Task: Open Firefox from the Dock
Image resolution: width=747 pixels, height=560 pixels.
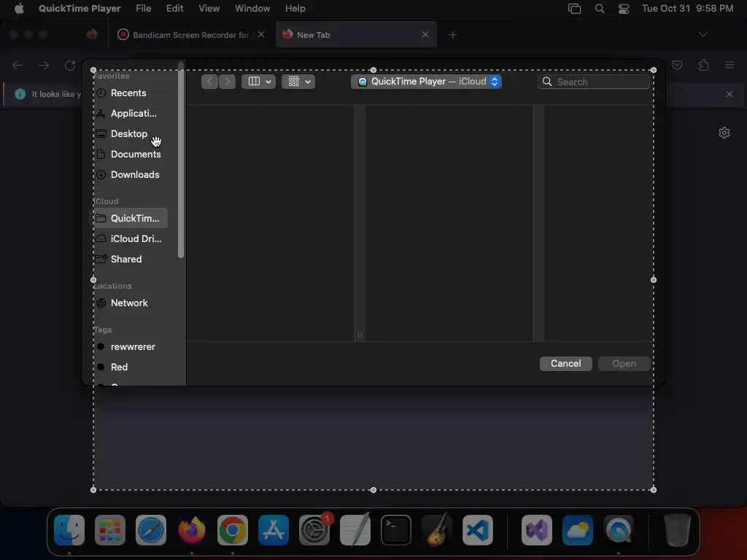Action: [192, 530]
